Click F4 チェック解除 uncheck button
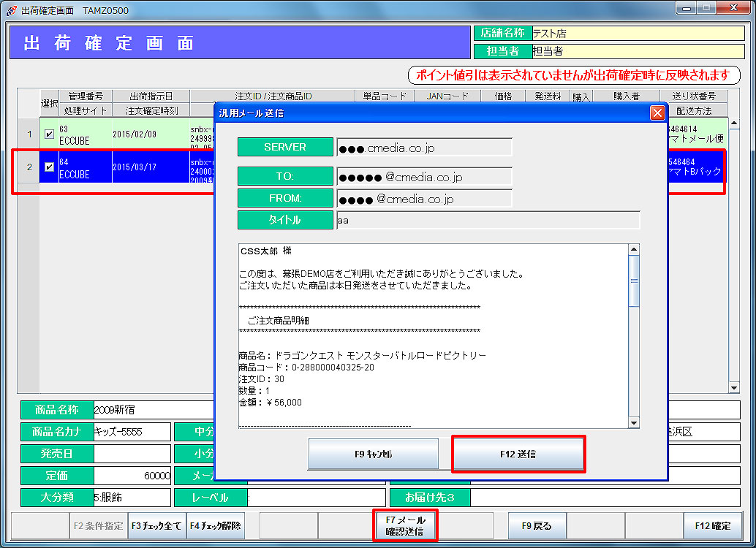The width and height of the screenshot is (756, 548). point(216,525)
